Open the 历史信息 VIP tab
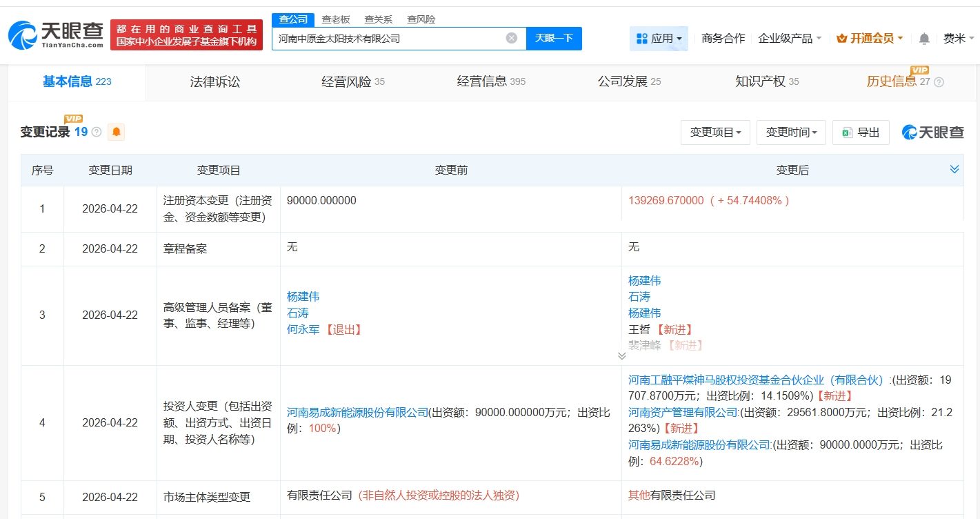The height and width of the screenshot is (519, 980). [899, 82]
